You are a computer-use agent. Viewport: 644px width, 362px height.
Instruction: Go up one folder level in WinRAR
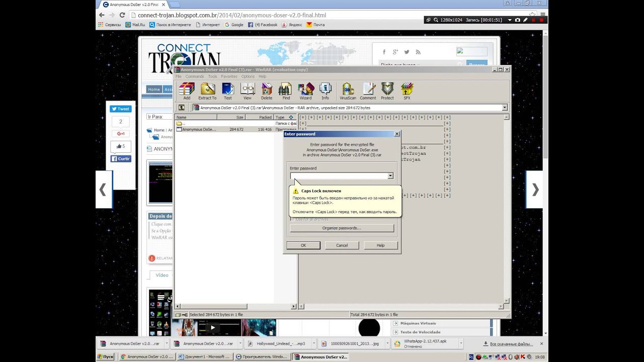tap(182, 108)
